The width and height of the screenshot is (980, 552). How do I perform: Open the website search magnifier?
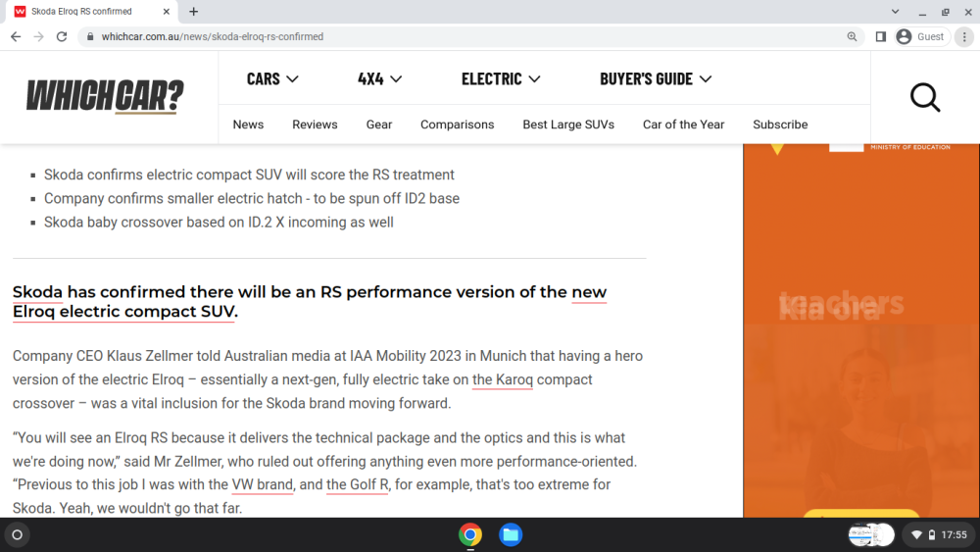tap(925, 97)
